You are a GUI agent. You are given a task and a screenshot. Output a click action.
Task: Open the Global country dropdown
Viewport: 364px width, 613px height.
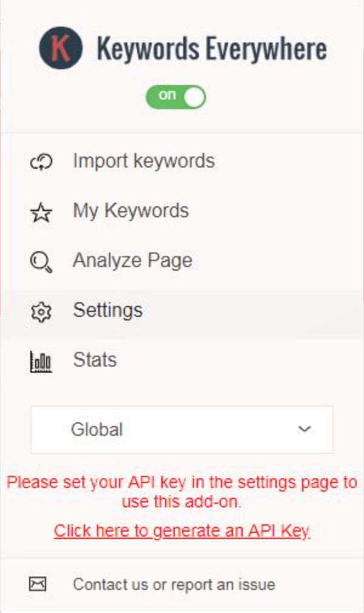click(x=182, y=430)
